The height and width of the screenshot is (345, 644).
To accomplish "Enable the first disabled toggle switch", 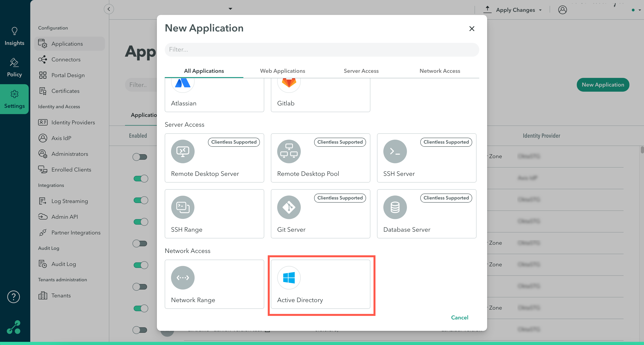I will coord(140,157).
